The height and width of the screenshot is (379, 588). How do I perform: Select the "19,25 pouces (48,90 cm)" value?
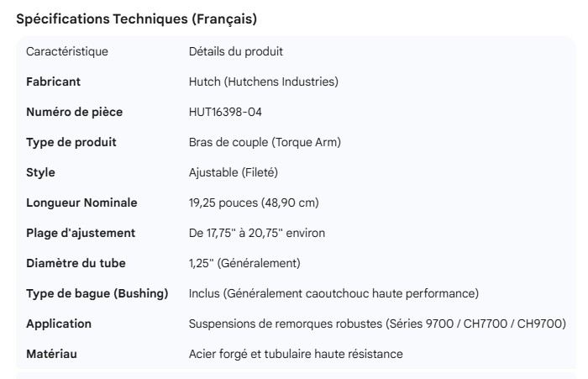click(x=254, y=203)
